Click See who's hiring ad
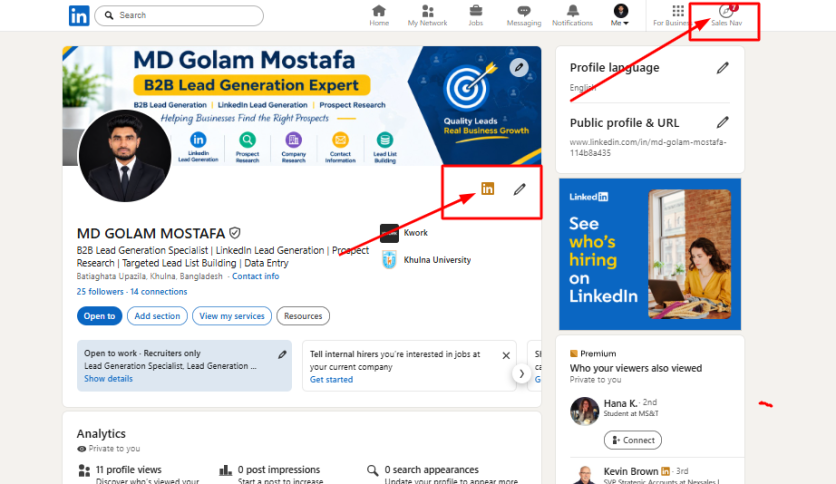This screenshot has height=484, width=836. point(650,254)
